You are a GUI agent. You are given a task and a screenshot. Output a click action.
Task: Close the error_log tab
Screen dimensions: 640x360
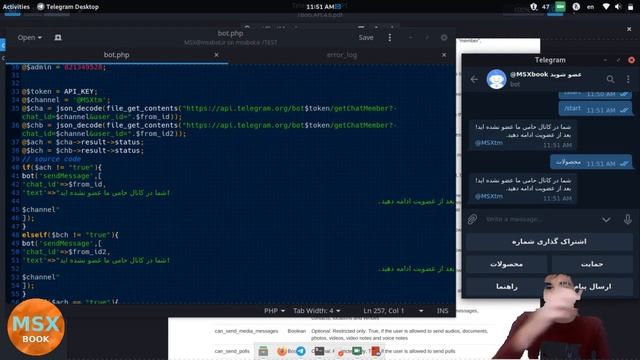pyautogui.click(x=444, y=55)
